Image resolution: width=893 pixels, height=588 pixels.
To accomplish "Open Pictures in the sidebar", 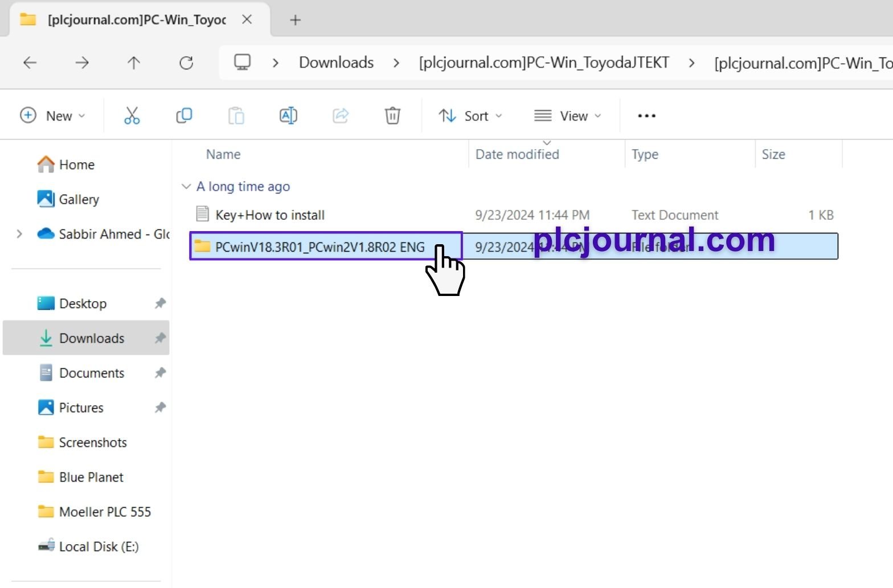I will pyautogui.click(x=71, y=408).
